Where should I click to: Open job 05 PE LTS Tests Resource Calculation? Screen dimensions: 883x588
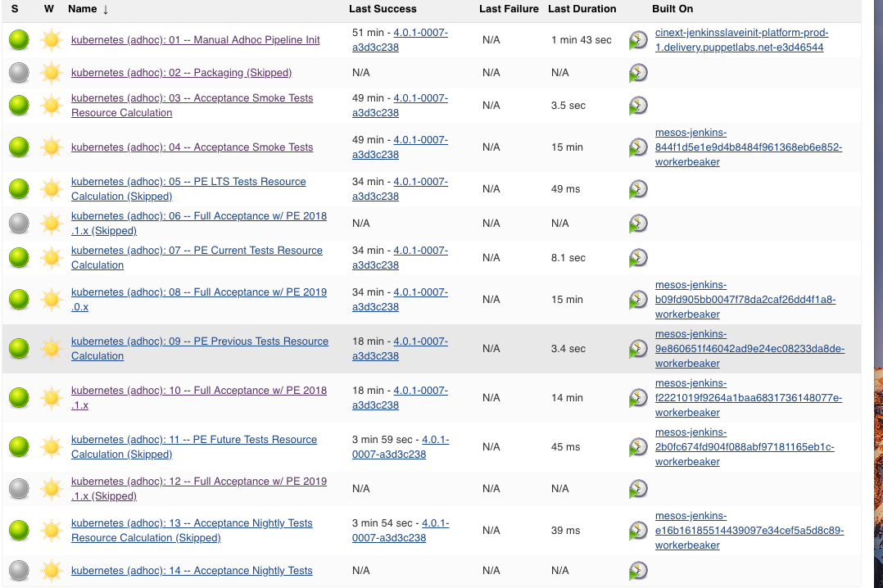(188, 188)
